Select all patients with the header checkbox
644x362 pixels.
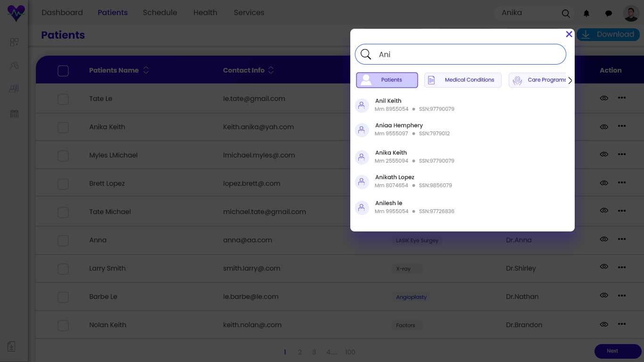pos(63,71)
